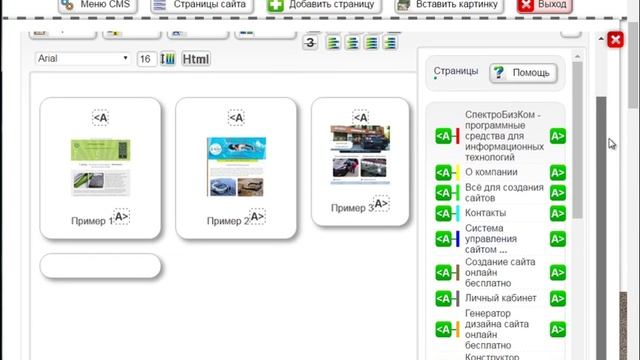Image resolution: width=640 pixels, height=360 pixels.
Task: Click the Пример 1 caption text
Action: point(92,221)
